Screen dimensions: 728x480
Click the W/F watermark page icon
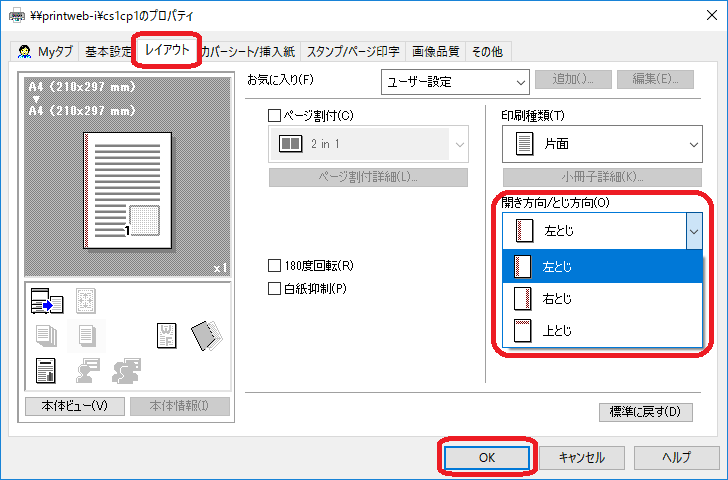tap(167, 335)
